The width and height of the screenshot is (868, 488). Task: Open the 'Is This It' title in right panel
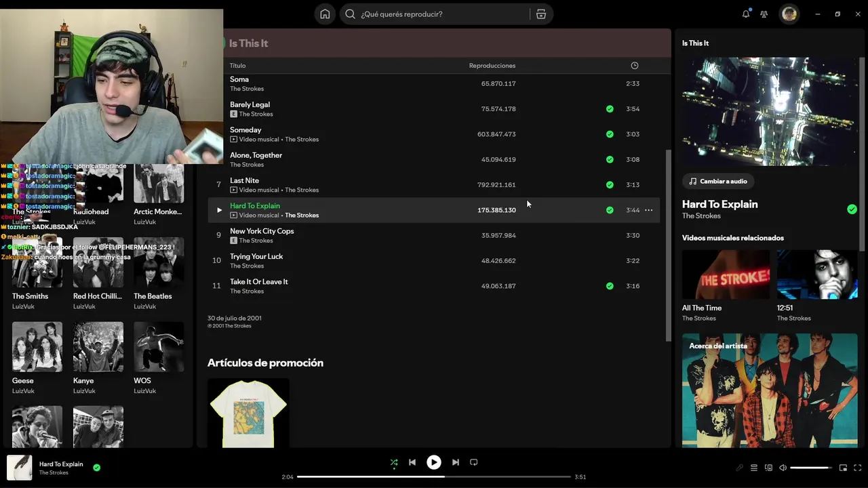coord(695,43)
